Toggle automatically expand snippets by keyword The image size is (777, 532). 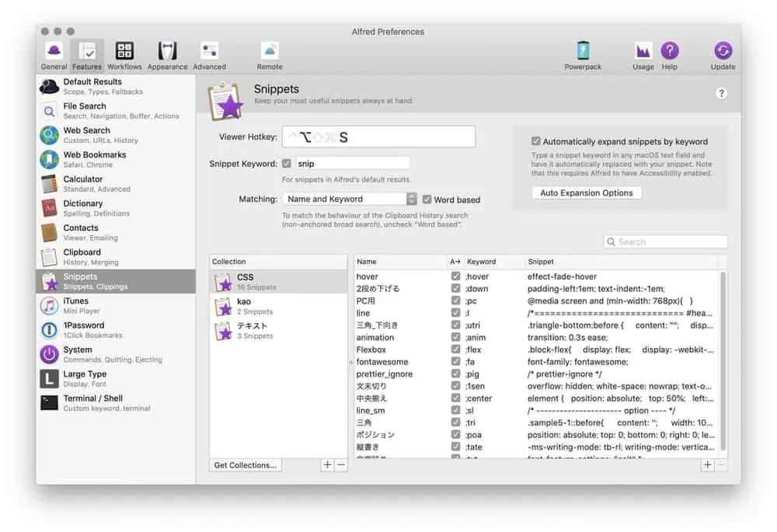pyautogui.click(x=536, y=141)
